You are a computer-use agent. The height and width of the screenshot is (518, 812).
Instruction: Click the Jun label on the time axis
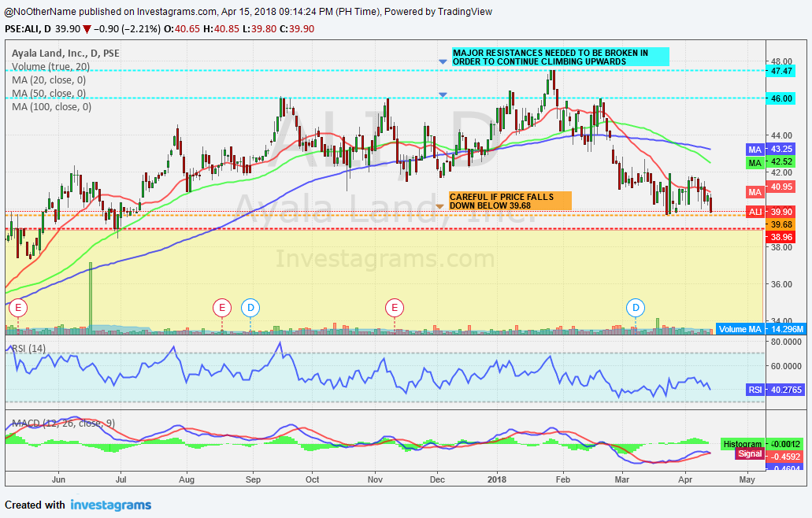(x=58, y=479)
